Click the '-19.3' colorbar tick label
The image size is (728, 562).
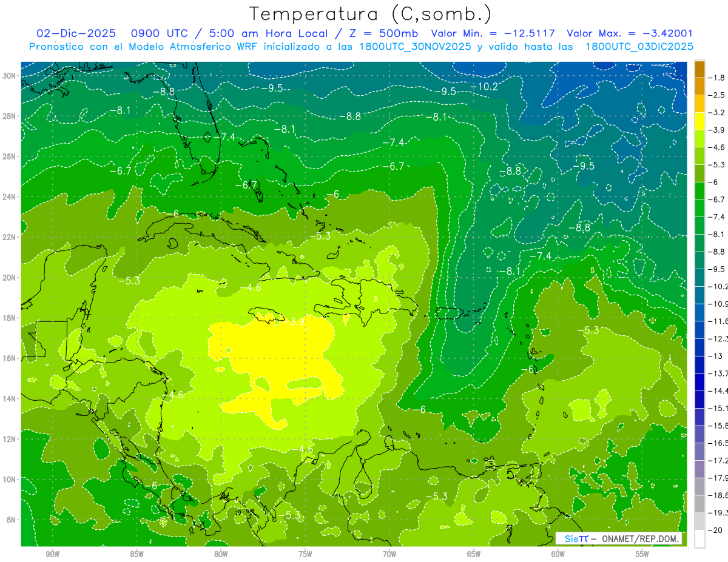pyautogui.click(x=717, y=513)
